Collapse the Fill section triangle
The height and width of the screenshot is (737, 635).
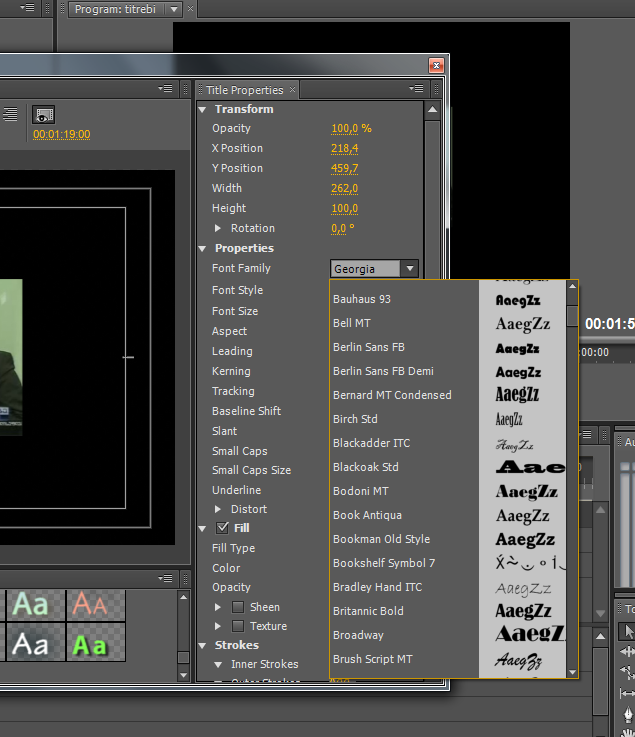click(203, 529)
